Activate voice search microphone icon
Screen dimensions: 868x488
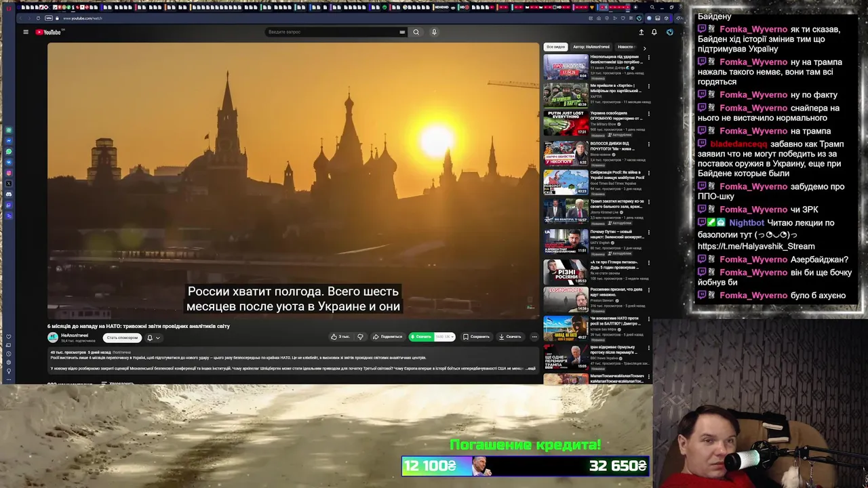(434, 32)
